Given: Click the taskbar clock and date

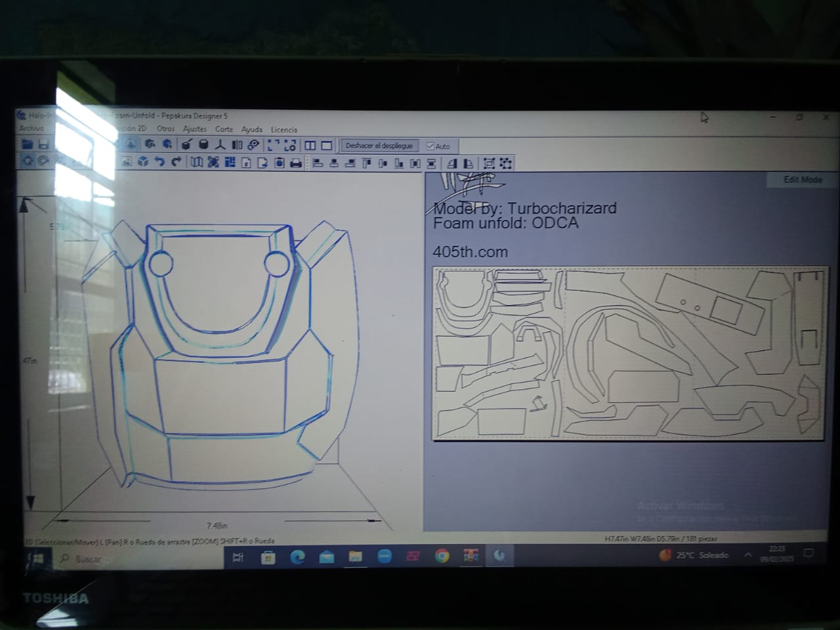Looking at the screenshot, I should 777,553.
